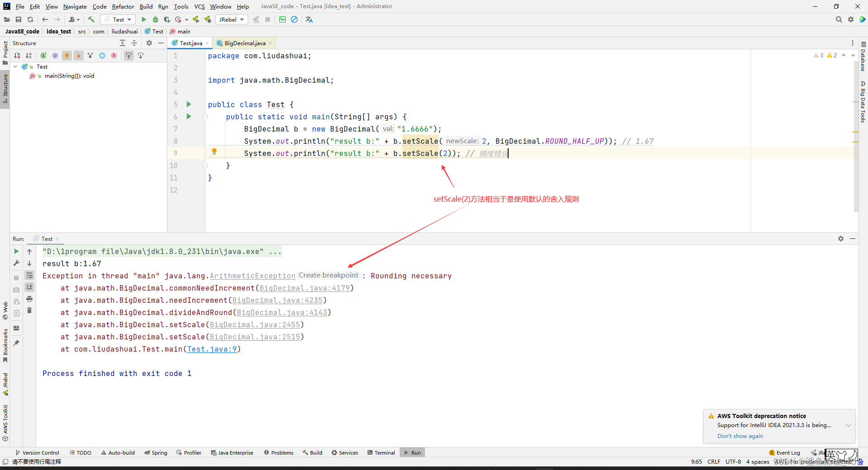Click the blue circle-slash toolbar icon
Image resolution: width=868 pixels, height=470 pixels.
[x=294, y=19]
